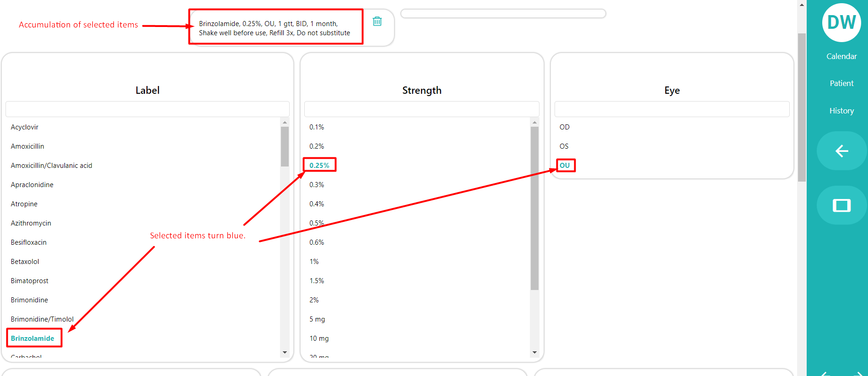Click the DW user avatar

841,22
